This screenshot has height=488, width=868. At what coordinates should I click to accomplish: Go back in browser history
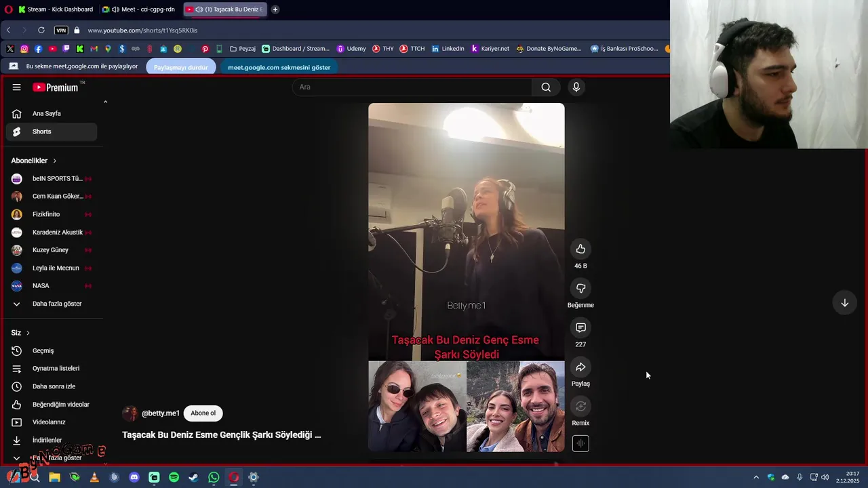8,30
